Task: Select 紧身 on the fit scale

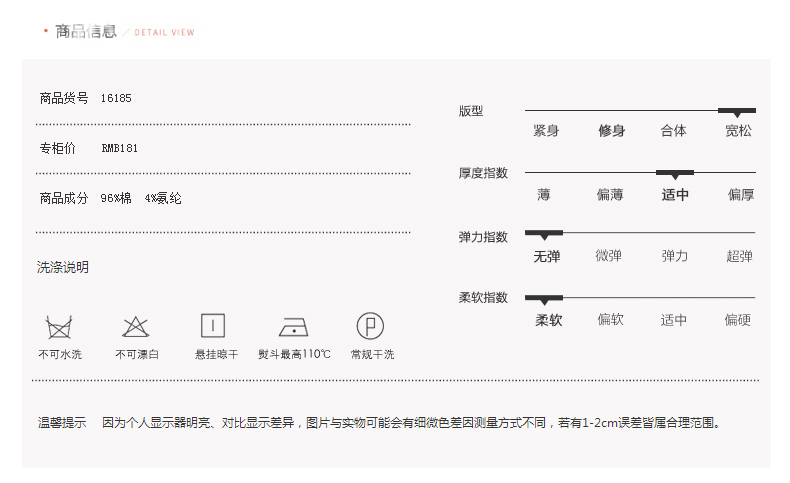Action: point(546,131)
